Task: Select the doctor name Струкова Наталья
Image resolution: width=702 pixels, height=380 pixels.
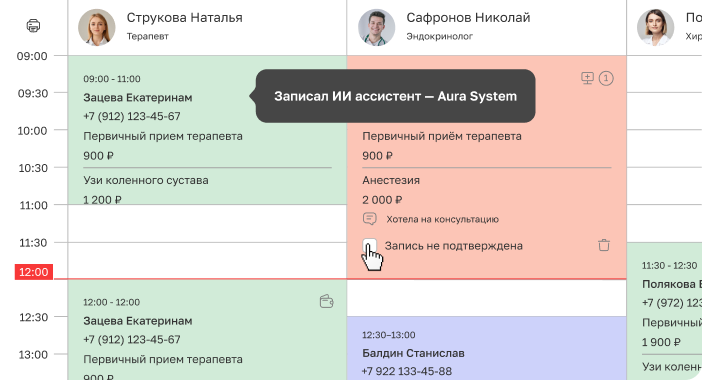Action: pyautogui.click(x=184, y=17)
